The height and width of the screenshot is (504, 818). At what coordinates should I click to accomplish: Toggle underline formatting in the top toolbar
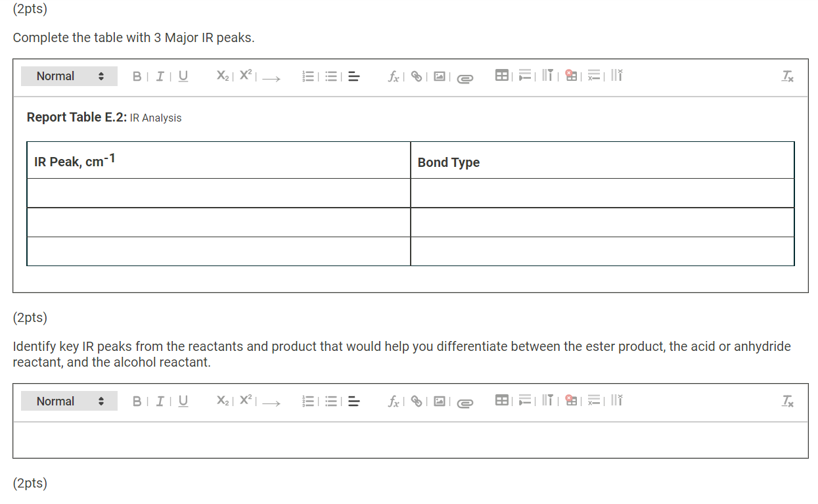pyautogui.click(x=182, y=76)
